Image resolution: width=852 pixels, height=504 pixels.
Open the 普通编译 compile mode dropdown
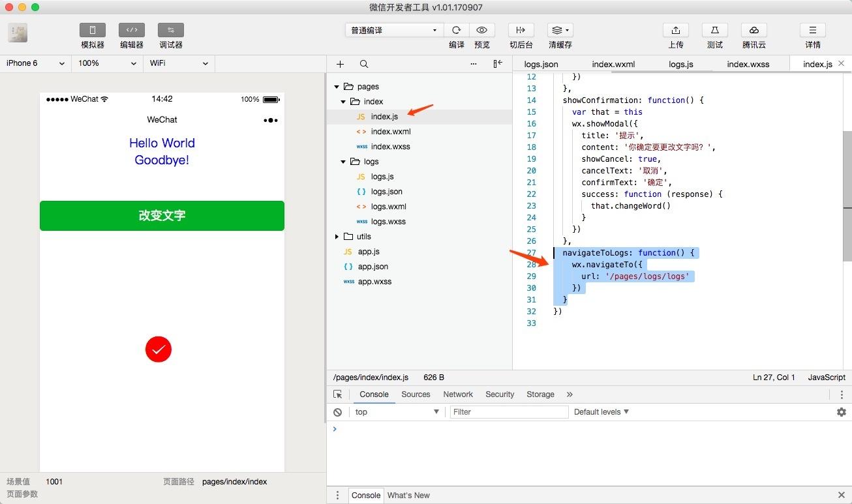tap(394, 30)
